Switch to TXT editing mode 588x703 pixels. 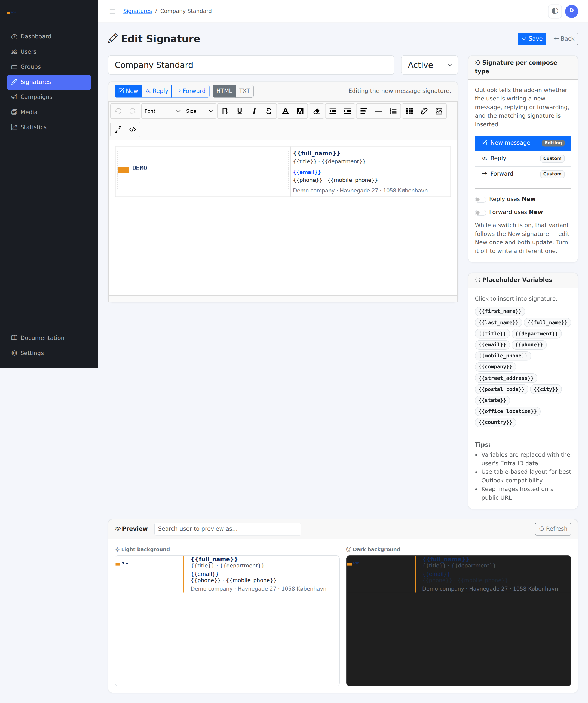tap(244, 91)
